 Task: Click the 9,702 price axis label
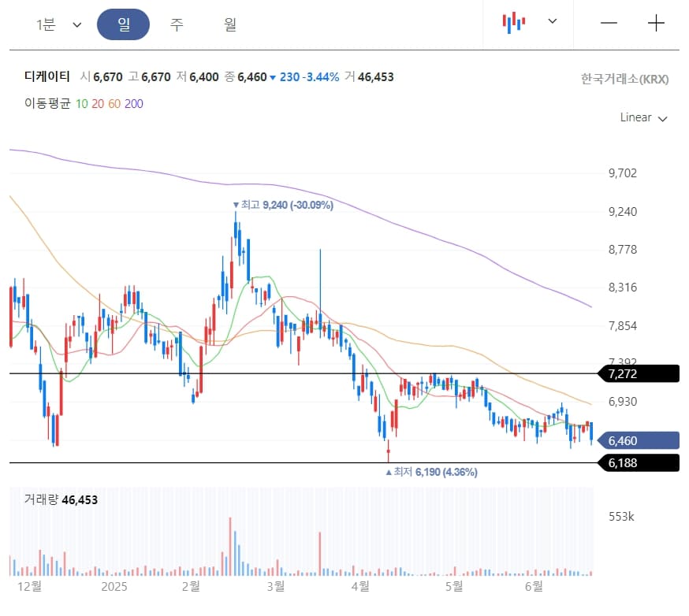[x=623, y=173]
